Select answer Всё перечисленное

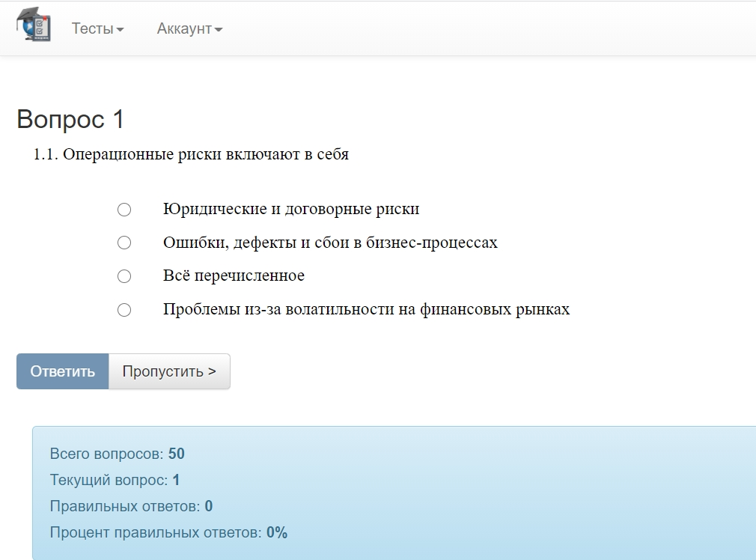click(124, 276)
